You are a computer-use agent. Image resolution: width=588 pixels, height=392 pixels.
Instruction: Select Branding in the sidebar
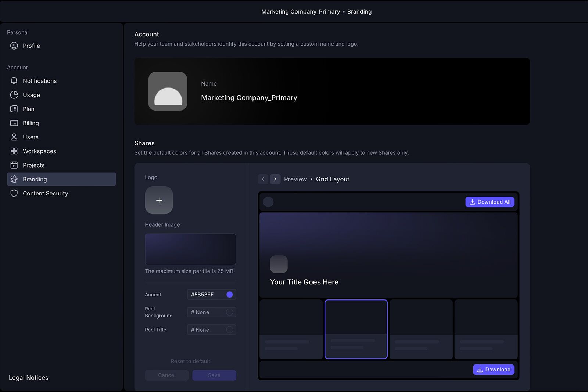[35, 179]
